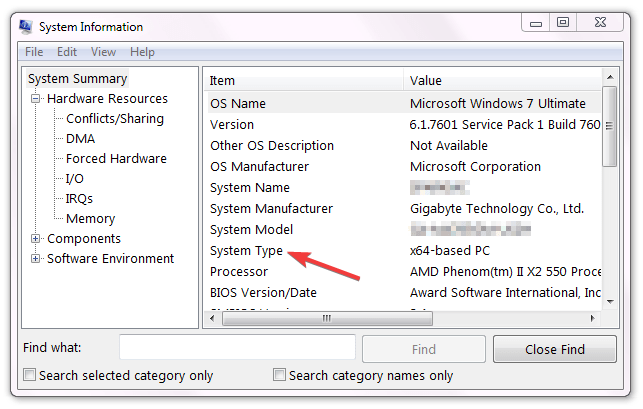Image resolution: width=643 pixels, height=409 pixels.
Task: Open the Edit menu
Action: 66,52
